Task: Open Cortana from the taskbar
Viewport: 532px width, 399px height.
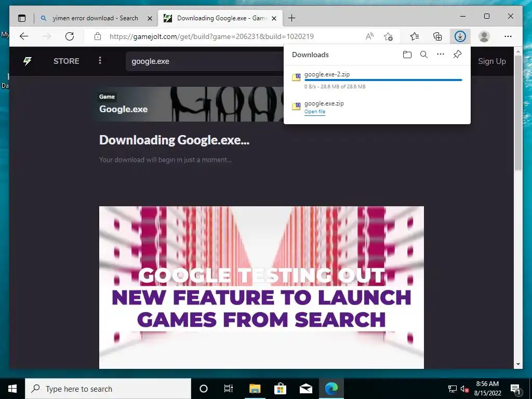Action: [x=203, y=389]
